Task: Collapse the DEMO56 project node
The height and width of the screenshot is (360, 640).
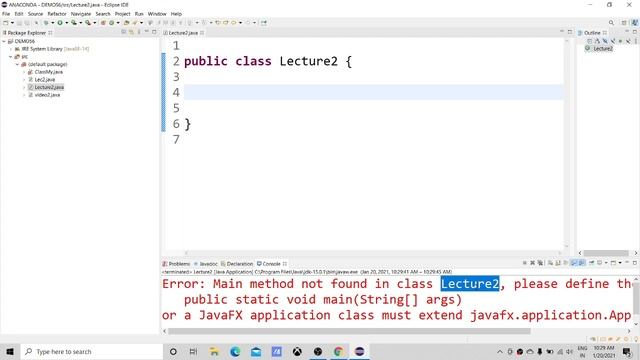Action: pos(4,41)
